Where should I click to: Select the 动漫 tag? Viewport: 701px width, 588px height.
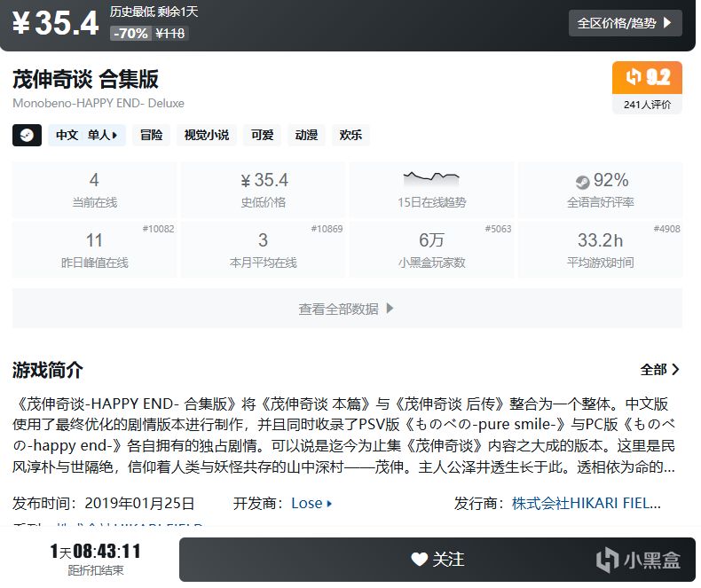click(306, 135)
